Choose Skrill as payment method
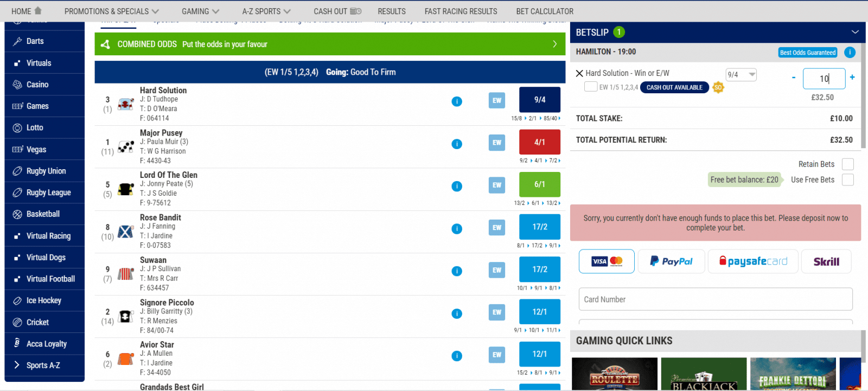This screenshot has height=391, width=868. click(826, 261)
